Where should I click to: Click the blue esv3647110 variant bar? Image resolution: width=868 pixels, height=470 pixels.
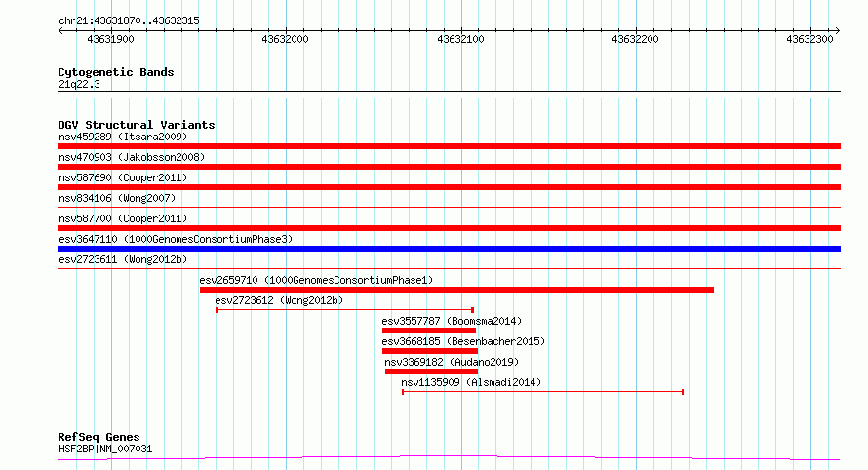tap(449, 249)
